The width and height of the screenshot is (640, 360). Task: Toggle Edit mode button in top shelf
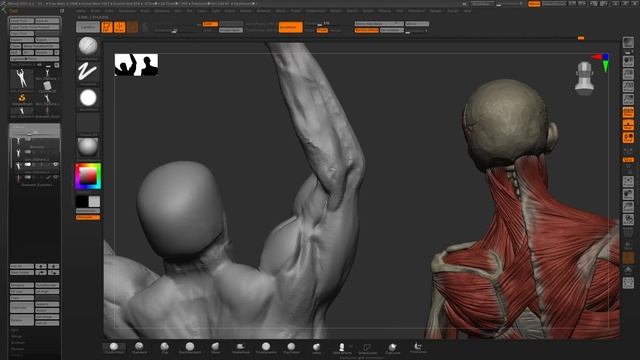(107, 27)
